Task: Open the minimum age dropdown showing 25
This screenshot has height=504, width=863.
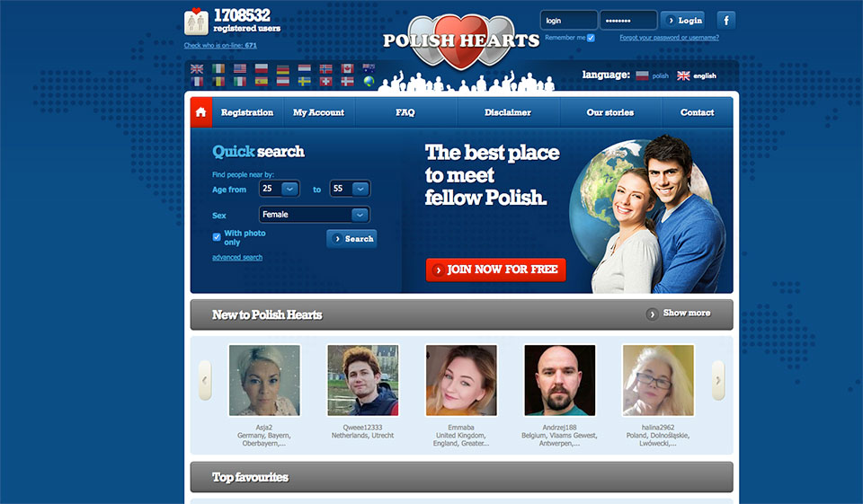Action: [279, 189]
